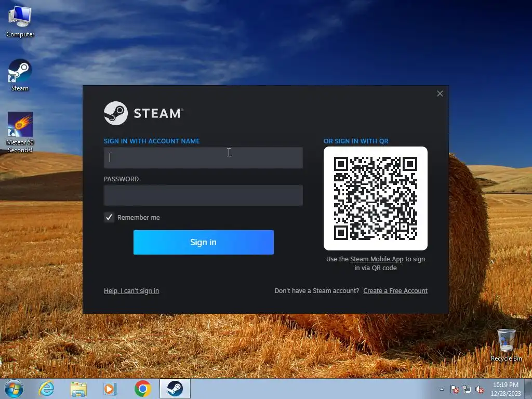Click the QR code image
The height and width of the screenshot is (399, 532).
[375, 198]
